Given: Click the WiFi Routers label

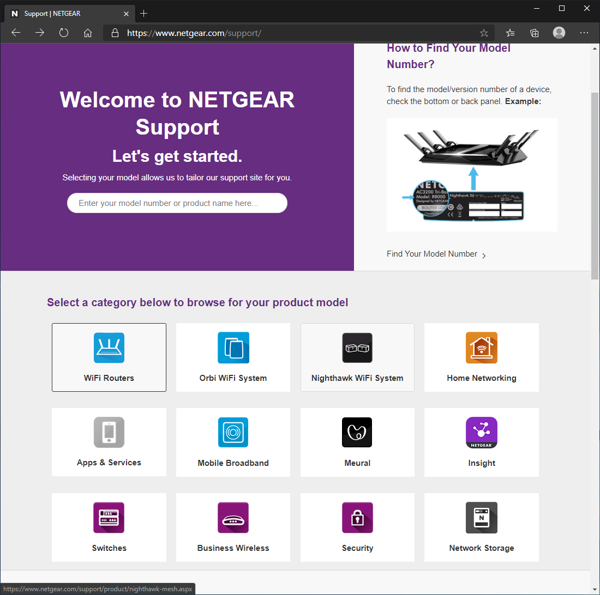Looking at the screenshot, I should (109, 378).
